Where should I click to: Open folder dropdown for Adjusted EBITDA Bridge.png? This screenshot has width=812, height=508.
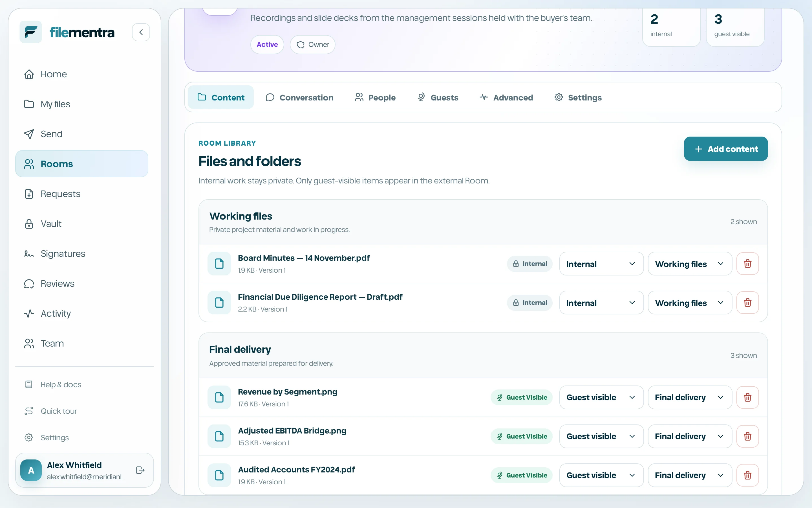(690, 436)
